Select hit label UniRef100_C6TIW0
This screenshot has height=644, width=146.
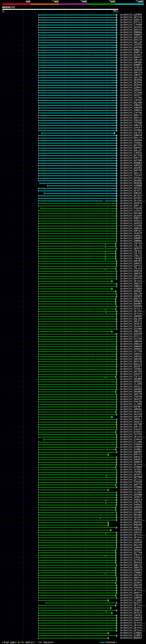pyautogui.click(x=131, y=98)
